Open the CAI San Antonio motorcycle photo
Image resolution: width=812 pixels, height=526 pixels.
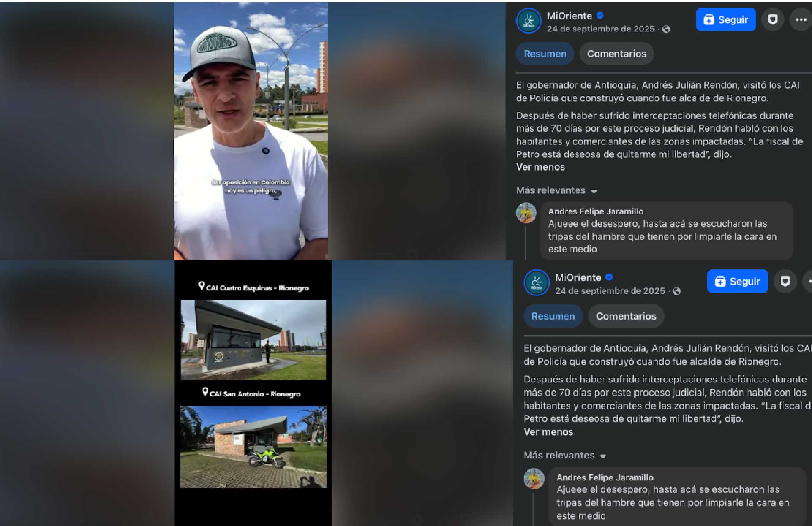tap(253, 447)
